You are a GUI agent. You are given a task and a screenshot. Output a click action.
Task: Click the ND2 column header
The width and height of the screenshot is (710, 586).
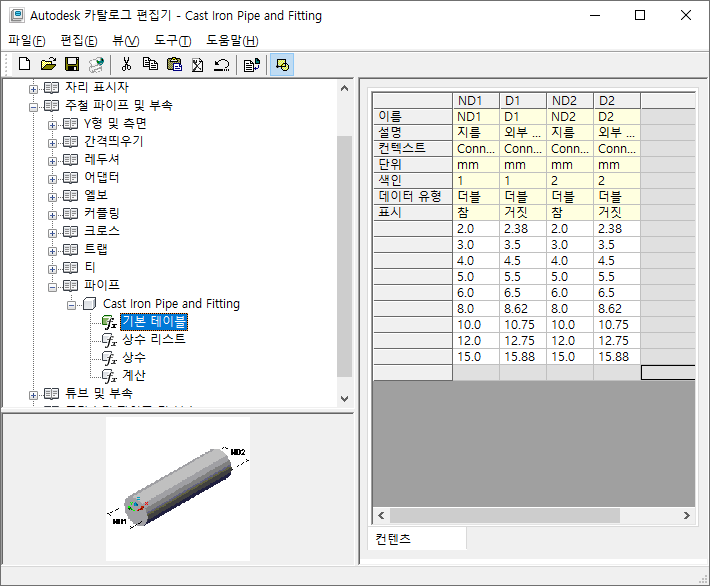[x=570, y=101]
